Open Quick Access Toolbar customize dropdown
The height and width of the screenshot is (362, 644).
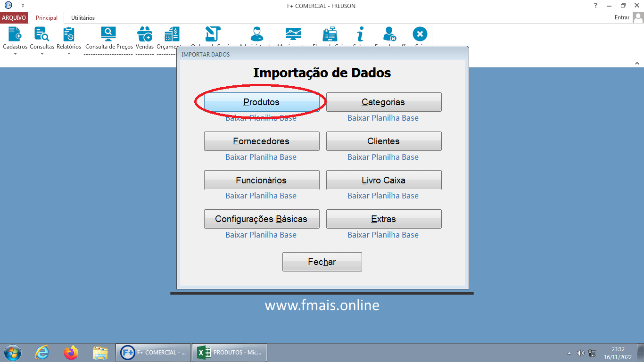pos(23,6)
